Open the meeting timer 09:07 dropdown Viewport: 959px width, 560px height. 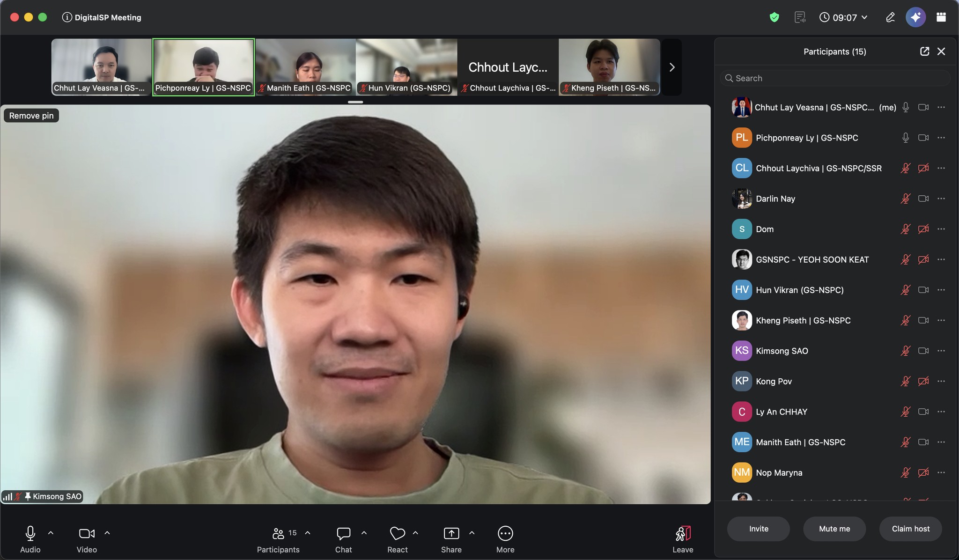tap(844, 17)
